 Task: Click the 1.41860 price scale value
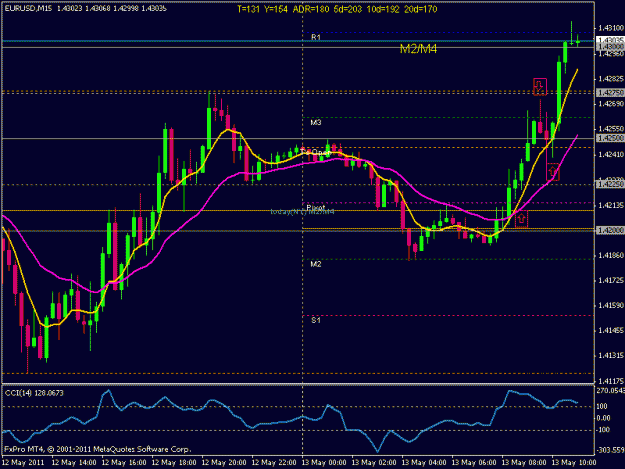point(611,255)
